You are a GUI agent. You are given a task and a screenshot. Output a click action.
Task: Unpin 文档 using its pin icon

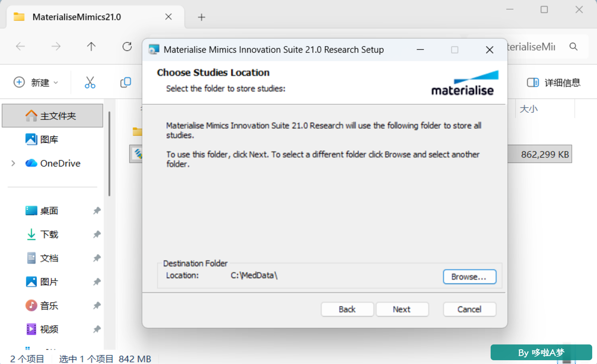pos(97,258)
